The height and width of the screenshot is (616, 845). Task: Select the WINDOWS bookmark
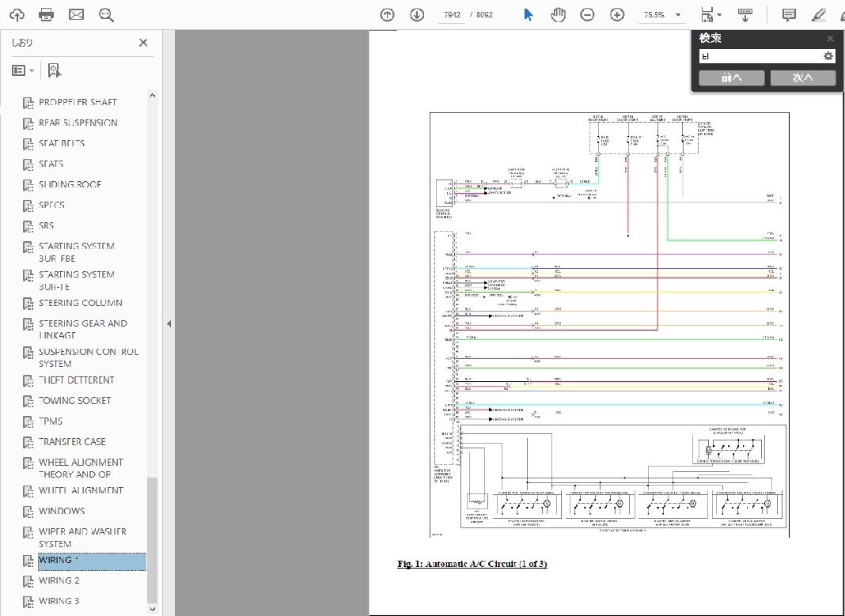(62, 511)
